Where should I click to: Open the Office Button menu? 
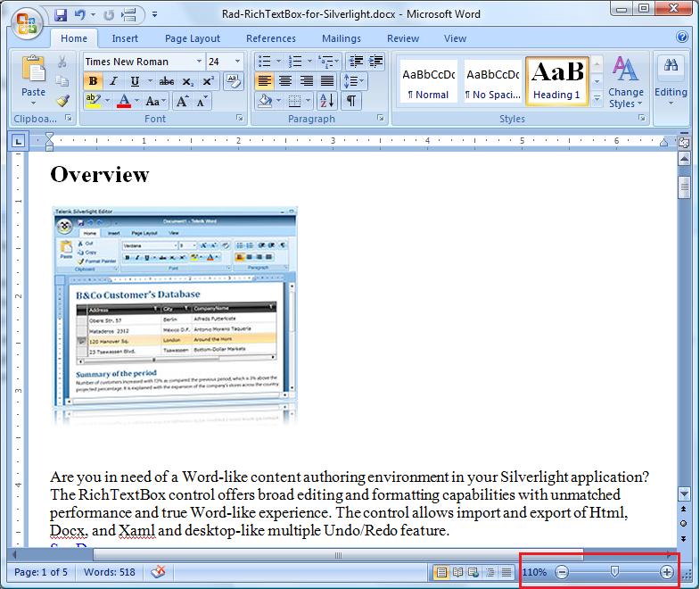pyautogui.click(x=27, y=22)
